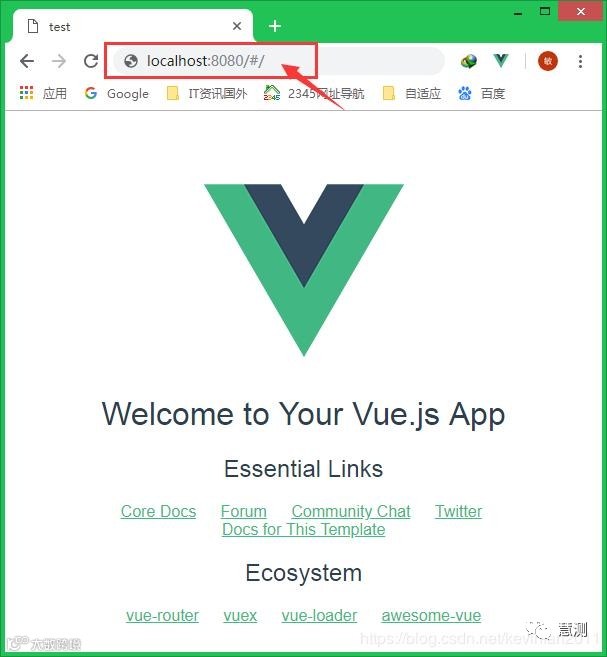Screen dimensions: 607x657
Task: Open the Core Docs link
Action: (158, 511)
